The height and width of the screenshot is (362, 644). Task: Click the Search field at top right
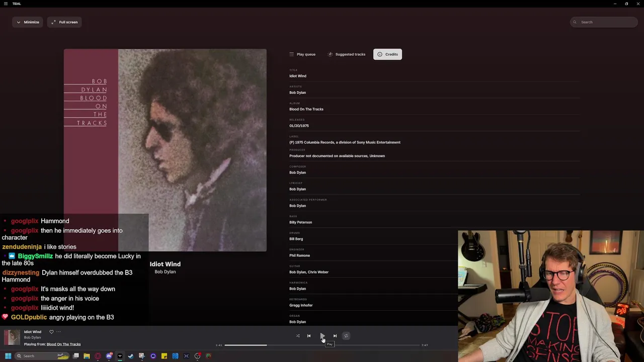604,22
